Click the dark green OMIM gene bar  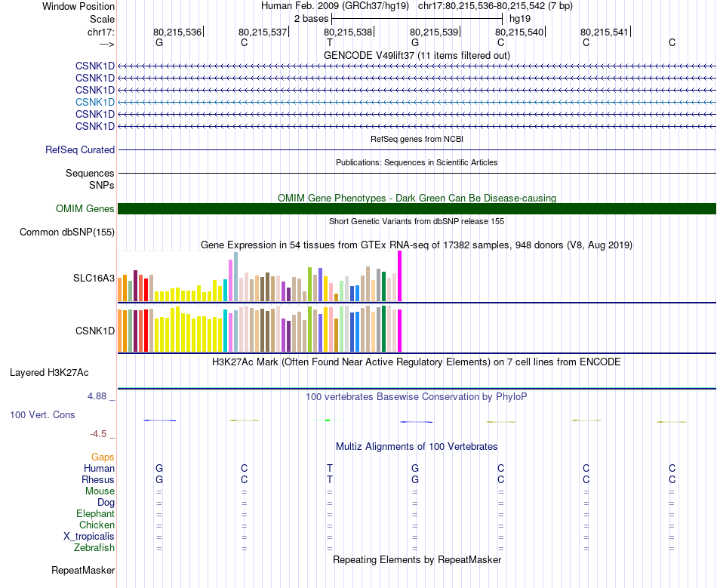coord(417,208)
